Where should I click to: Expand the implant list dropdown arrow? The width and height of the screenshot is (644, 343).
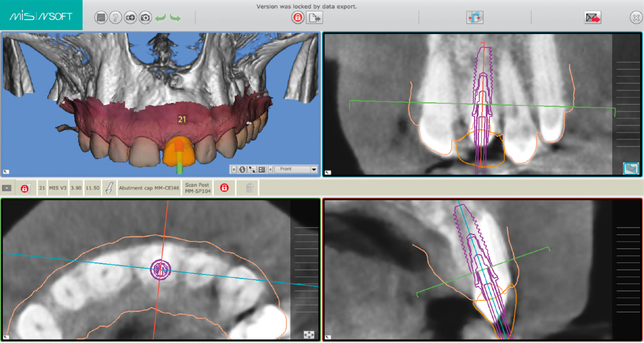pos(7,188)
